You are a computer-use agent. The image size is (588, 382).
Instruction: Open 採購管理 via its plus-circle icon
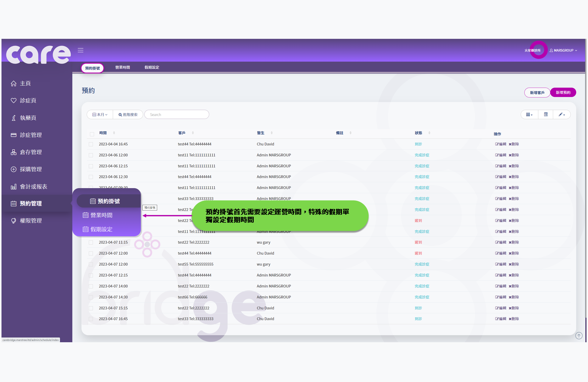14,169
